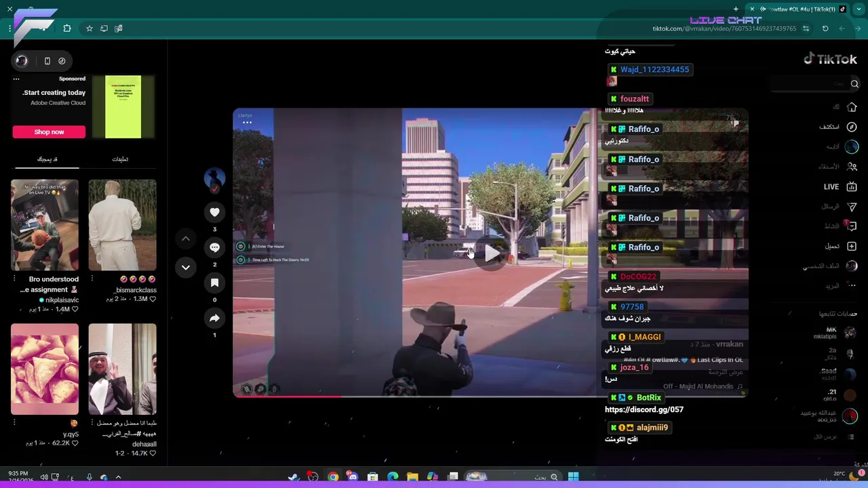Image resolution: width=868 pixels, height=488 pixels.
Task: Go to previous video with up chevron
Action: click(x=185, y=239)
